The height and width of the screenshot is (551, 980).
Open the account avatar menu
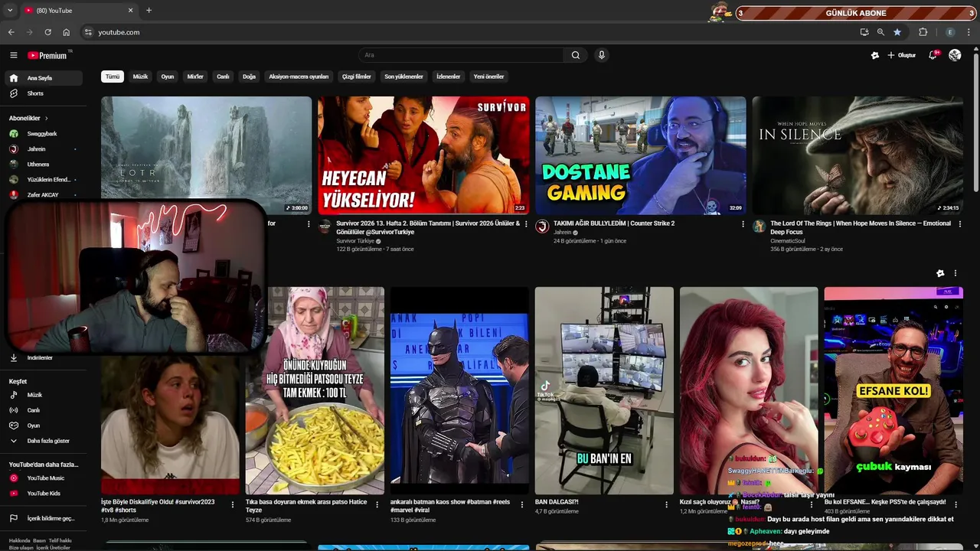[x=955, y=55]
